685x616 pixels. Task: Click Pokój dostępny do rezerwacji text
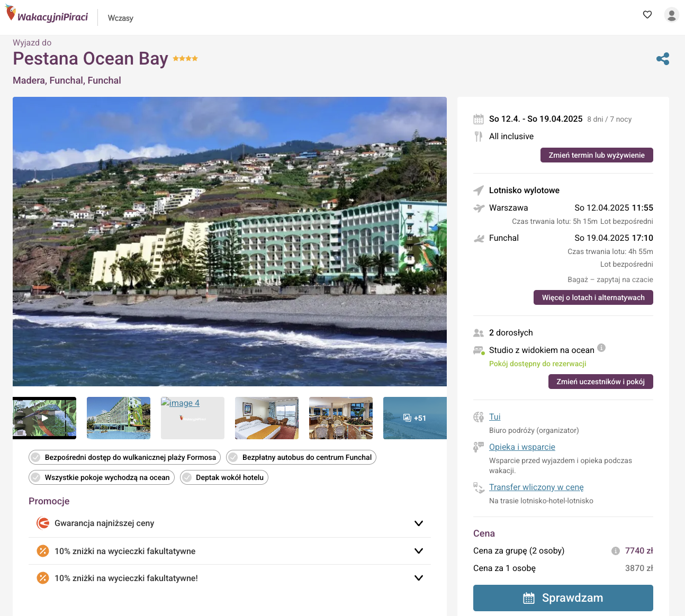coord(538,364)
